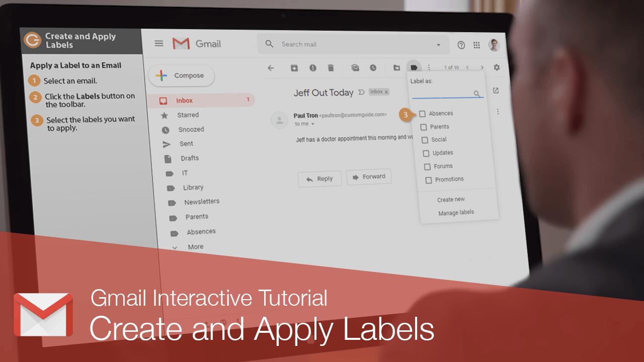Screen dimensions: 644x362
Task: Open the Move to folder icon
Action: coord(396,67)
